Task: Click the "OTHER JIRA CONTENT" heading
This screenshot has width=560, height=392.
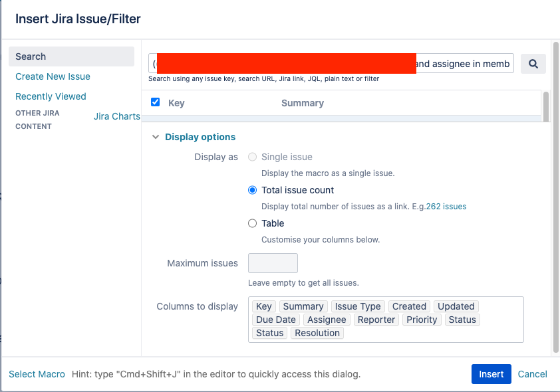Action: [x=37, y=120]
